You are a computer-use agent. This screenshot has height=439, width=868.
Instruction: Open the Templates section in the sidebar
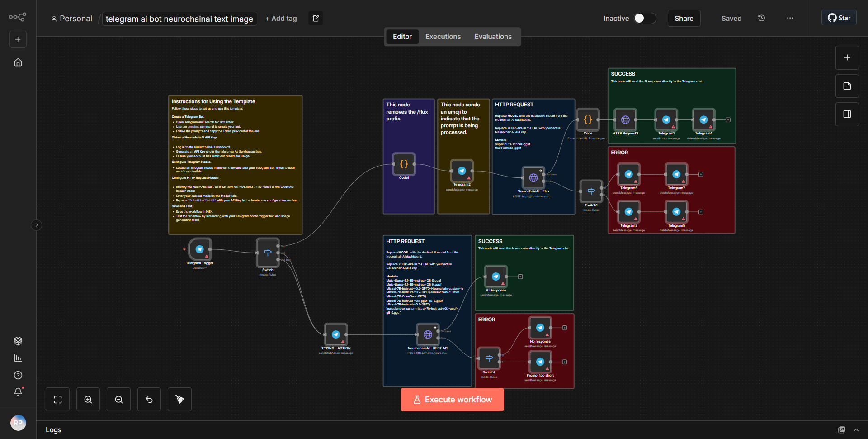point(18,341)
